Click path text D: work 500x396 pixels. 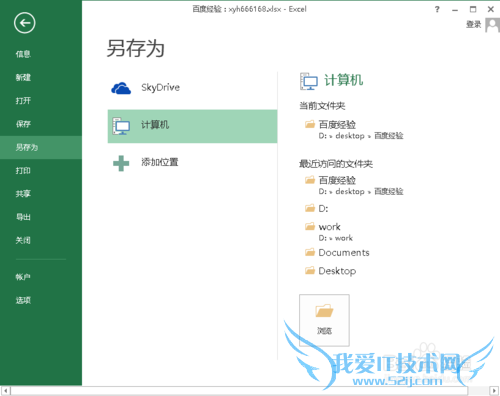[x=336, y=238]
